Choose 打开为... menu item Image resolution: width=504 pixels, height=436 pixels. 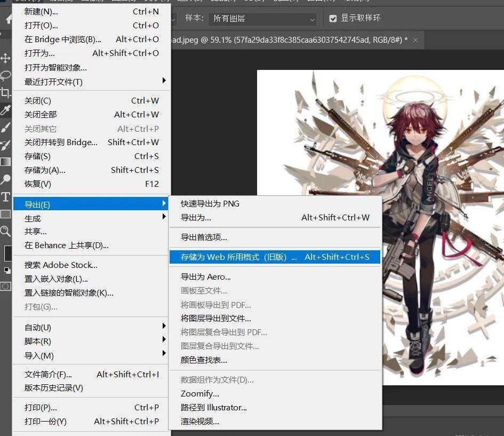(92, 53)
